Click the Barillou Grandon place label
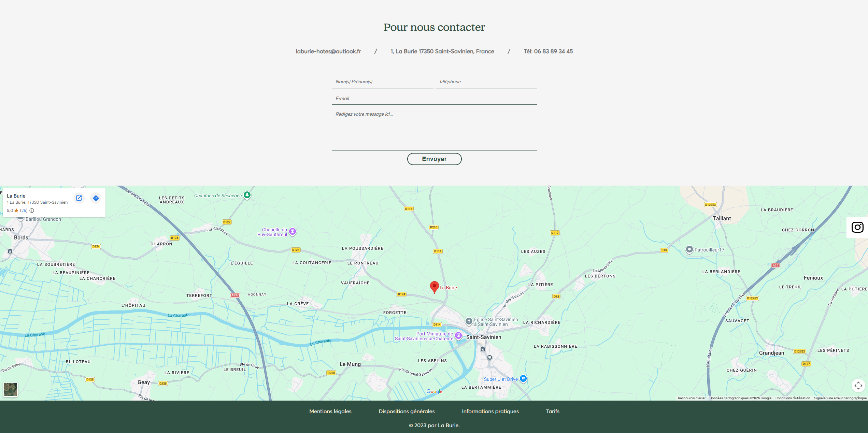 43,219
